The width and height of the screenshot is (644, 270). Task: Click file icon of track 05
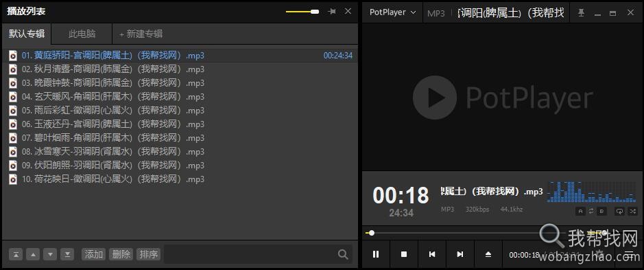(13, 111)
